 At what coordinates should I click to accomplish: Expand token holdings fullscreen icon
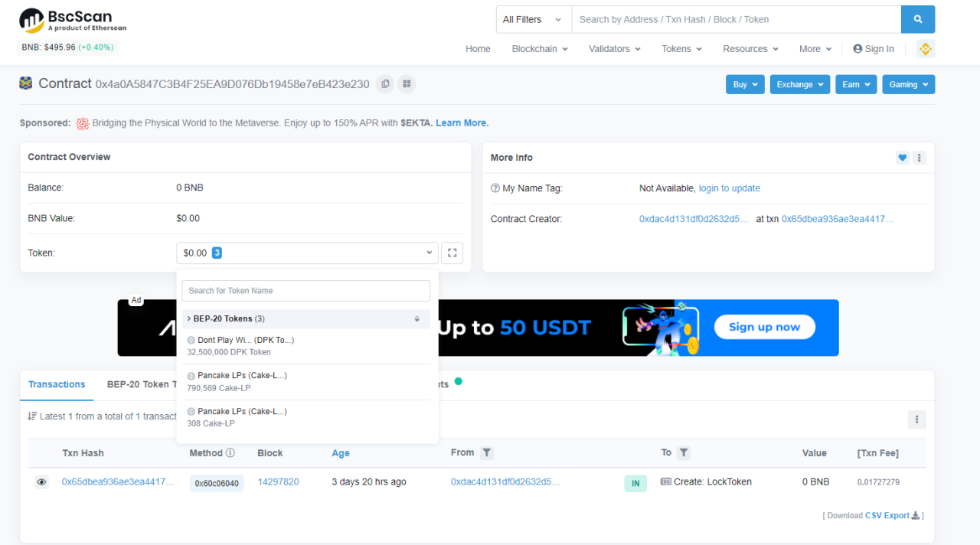(452, 253)
